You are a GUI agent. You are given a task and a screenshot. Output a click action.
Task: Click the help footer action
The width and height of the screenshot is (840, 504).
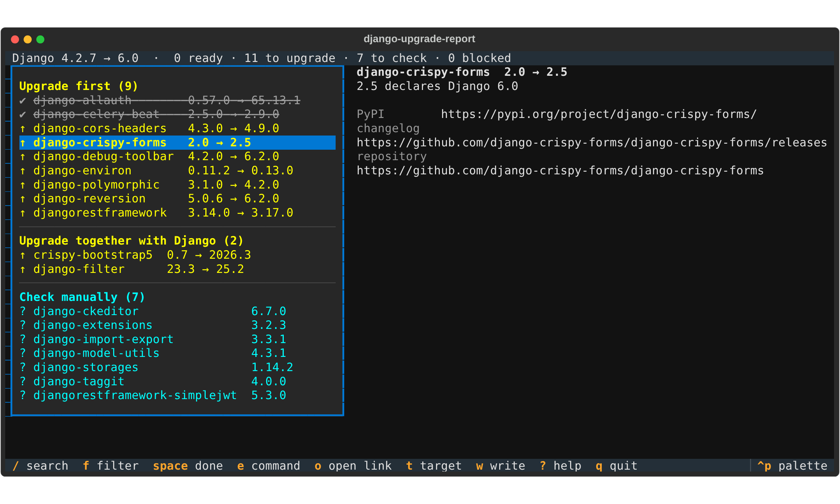pyautogui.click(x=560, y=466)
